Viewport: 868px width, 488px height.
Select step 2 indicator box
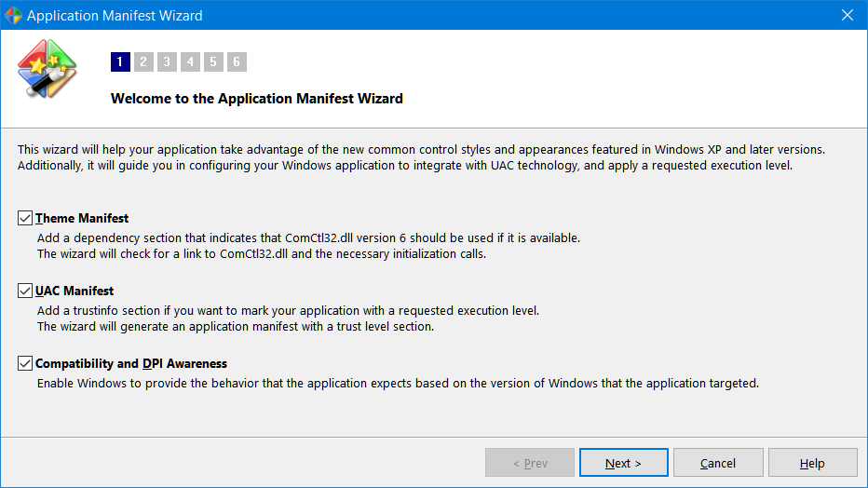pos(143,61)
